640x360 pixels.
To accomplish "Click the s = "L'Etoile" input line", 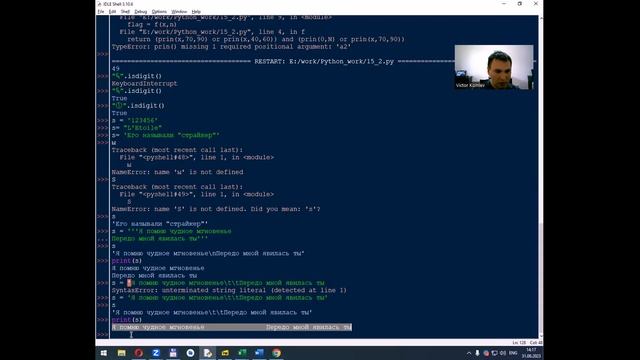I will (x=137, y=128).
